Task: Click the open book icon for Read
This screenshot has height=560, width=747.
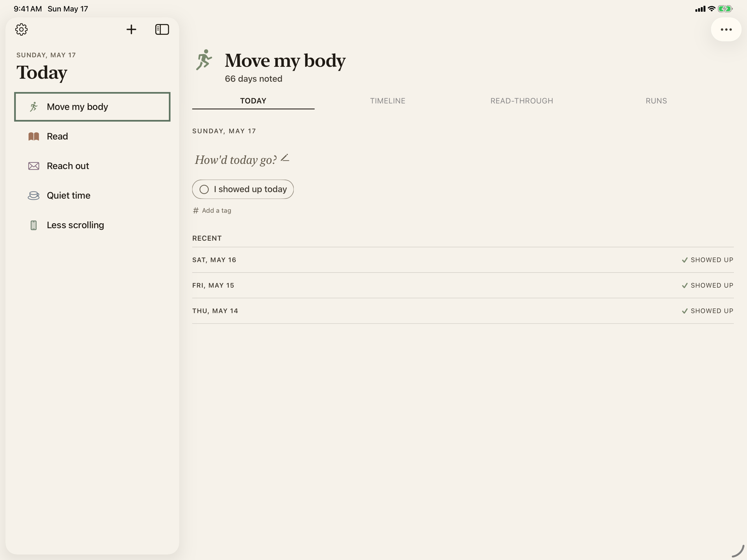Action: (x=34, y=136)
